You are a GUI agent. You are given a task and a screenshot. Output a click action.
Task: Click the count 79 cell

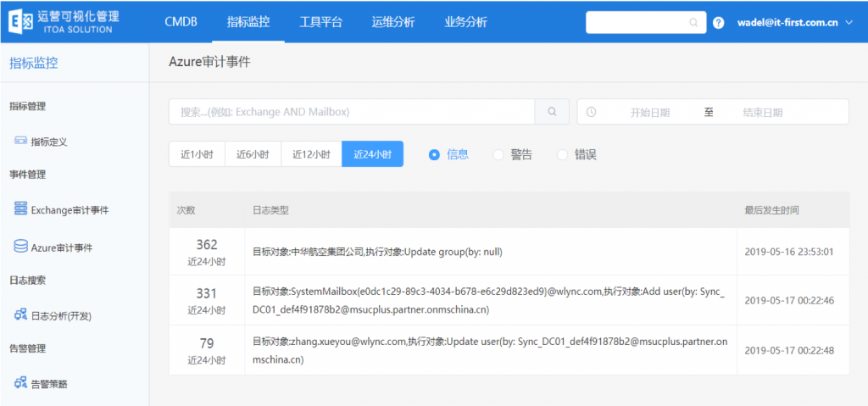207,350
